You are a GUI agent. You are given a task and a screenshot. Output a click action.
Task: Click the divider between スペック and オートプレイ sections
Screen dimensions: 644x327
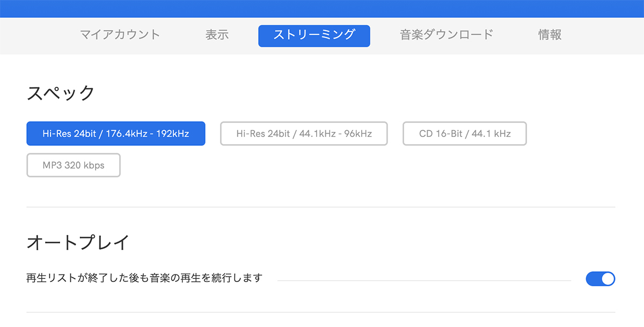click(321, 207)
